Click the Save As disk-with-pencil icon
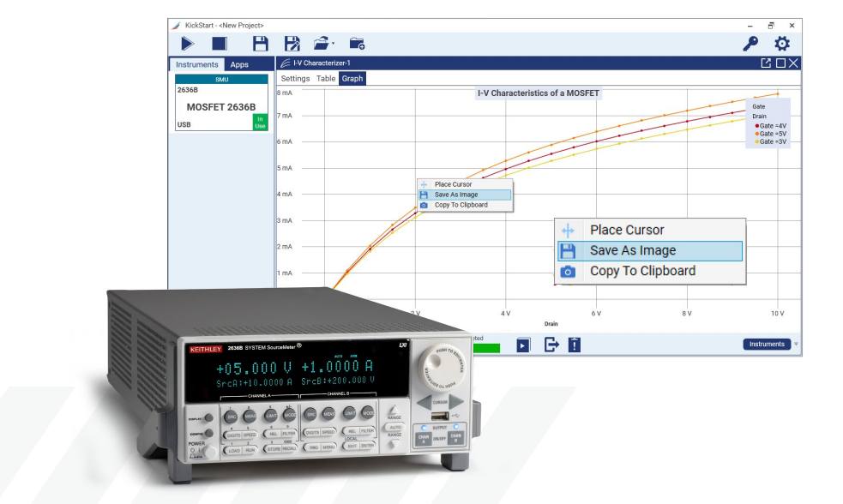The width and height of the screenshot is (843, 504). (x=292, y=44)
